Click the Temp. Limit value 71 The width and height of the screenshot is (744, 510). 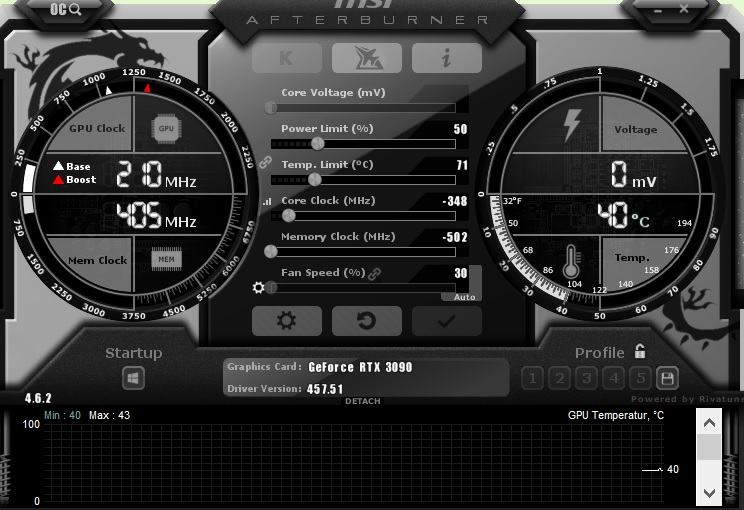[x=462, y=165]
